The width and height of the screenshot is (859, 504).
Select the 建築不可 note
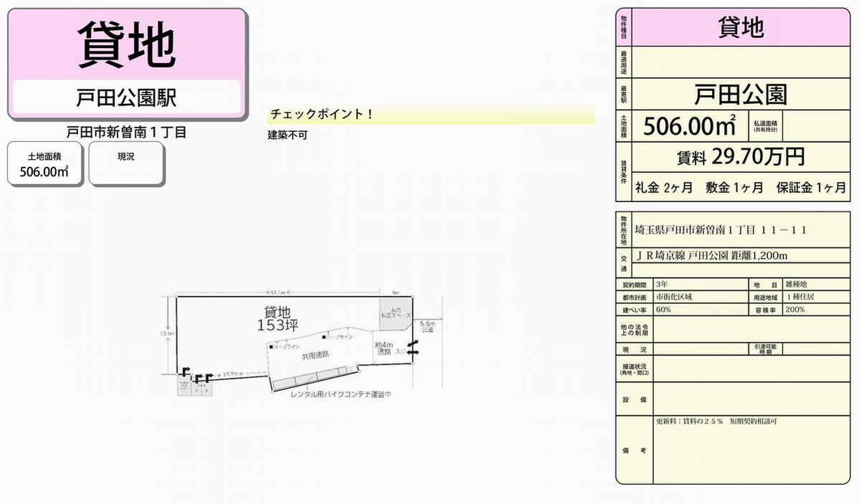tap(288, 135)
